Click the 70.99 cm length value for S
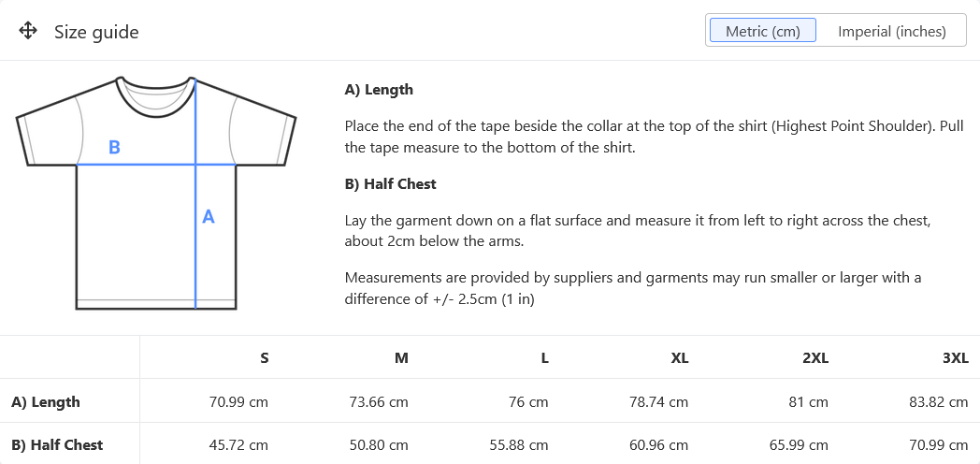Viewport: 980px width, 464px height. pyautogui.click(x=238, y=402)
